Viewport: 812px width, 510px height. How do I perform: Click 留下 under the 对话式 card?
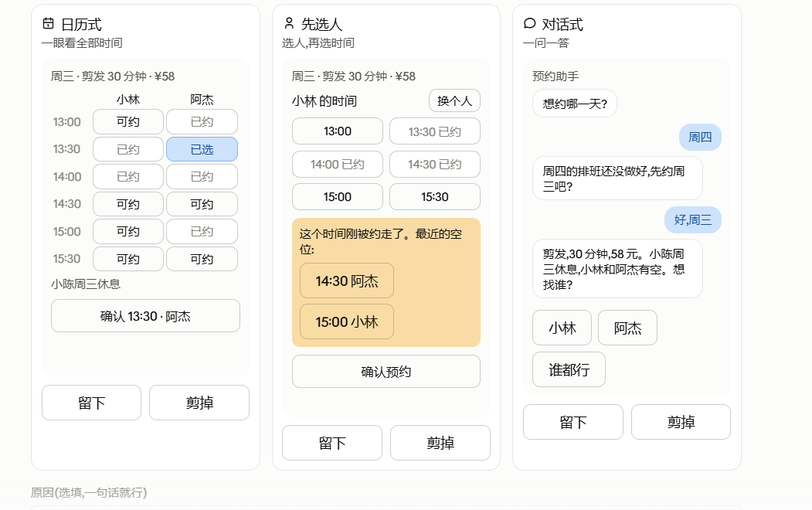573,422
